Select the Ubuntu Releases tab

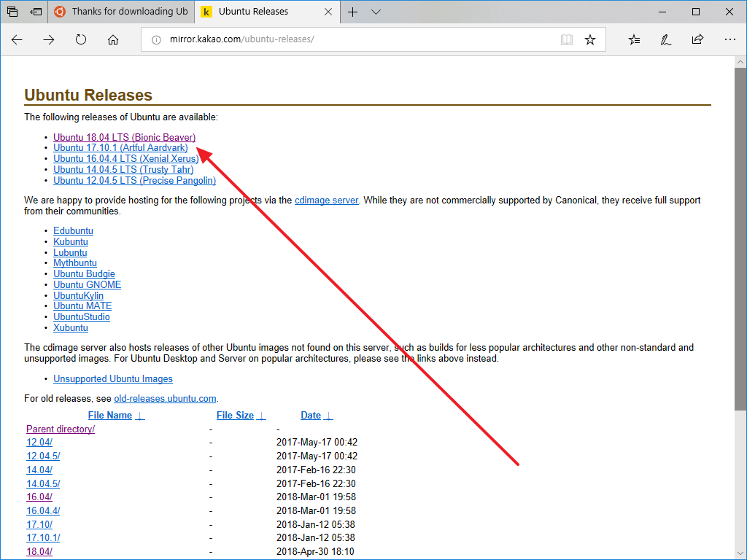point(267,12)
